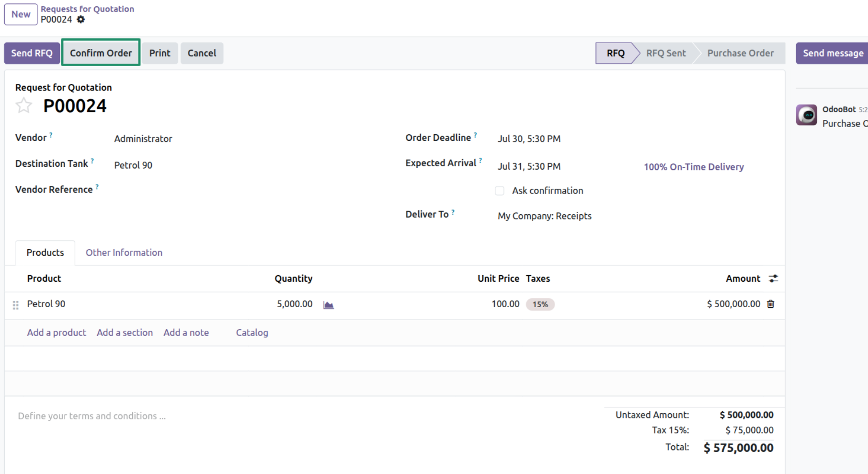
Task: Click the $ 500,000.00 line amount
Action: pos(733,304)
